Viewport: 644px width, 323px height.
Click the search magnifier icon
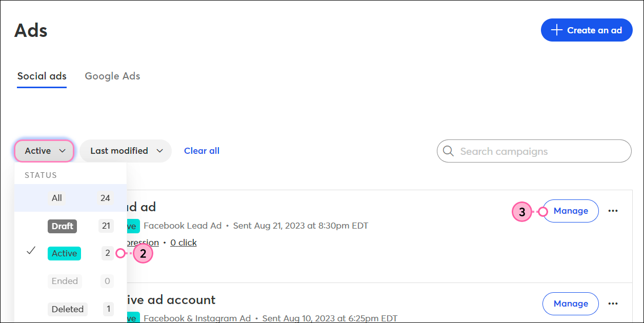448,151
